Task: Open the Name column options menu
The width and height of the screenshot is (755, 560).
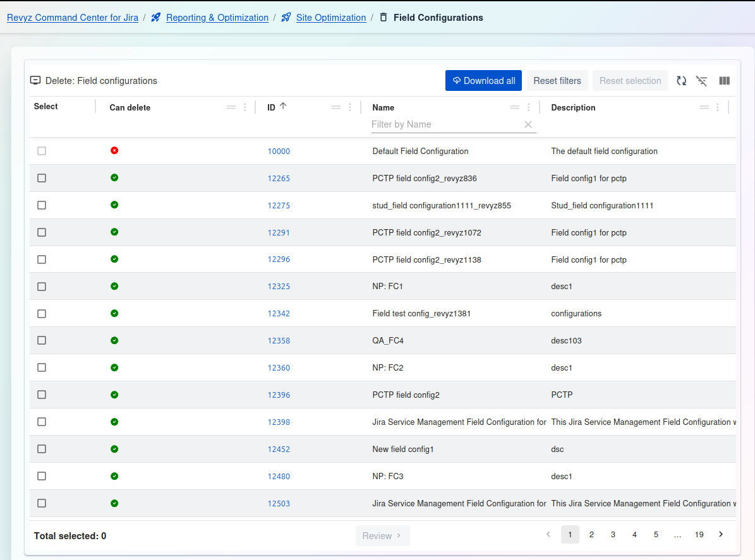Action: click(x=529, y=107)
